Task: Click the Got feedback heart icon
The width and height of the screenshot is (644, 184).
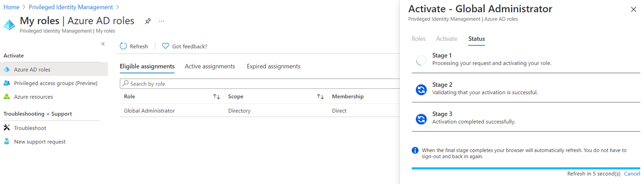Action: pyautogui.click(x=166, y=46)
